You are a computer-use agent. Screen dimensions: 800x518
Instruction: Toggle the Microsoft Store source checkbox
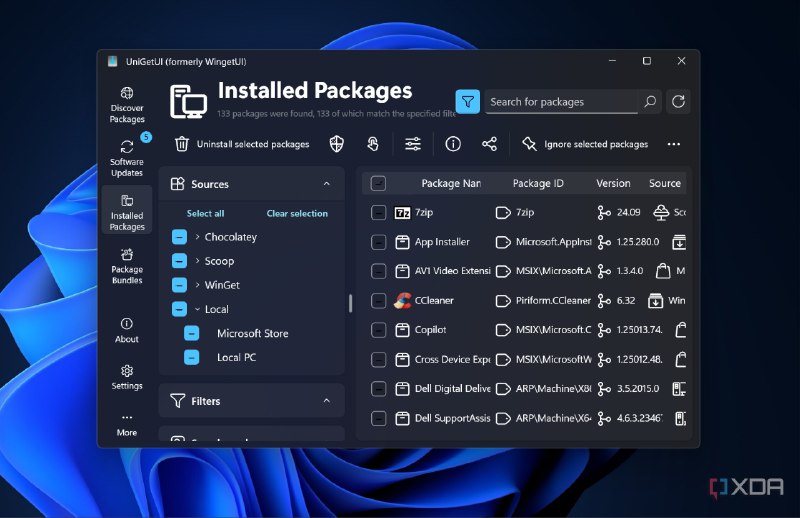point(191,333)
